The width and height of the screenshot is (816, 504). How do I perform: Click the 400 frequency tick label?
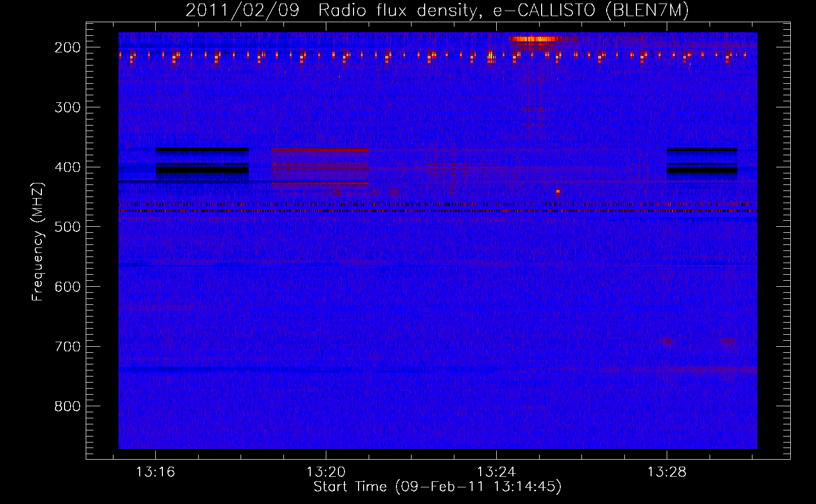coord(68,167)
